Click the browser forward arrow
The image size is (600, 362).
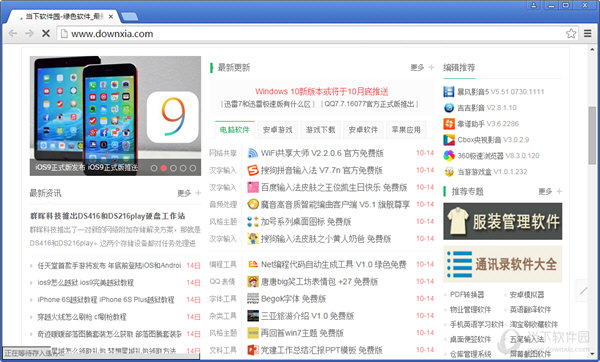(x=29, y=34)
